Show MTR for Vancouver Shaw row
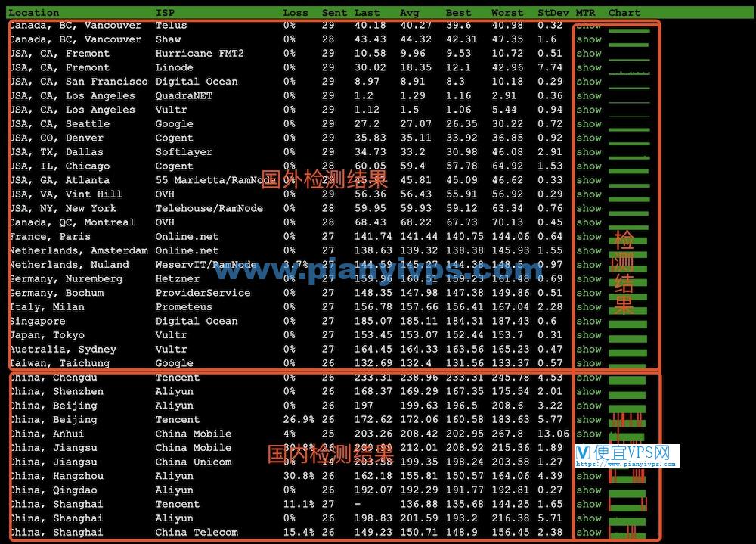Screen dimensions: 756x544 (589, 39)
